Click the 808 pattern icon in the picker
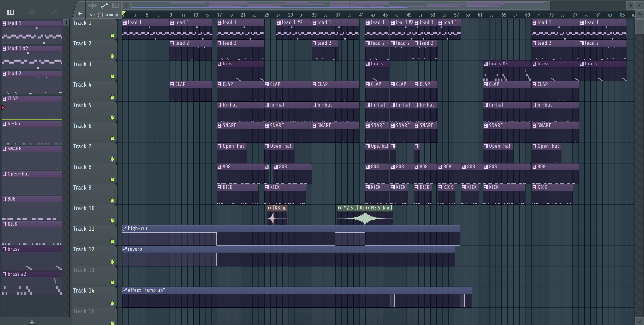644x325 pixels. (4, 199)
